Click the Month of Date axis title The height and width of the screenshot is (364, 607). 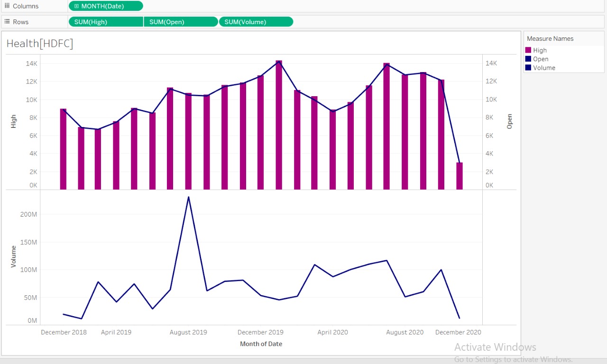(261, 344)
